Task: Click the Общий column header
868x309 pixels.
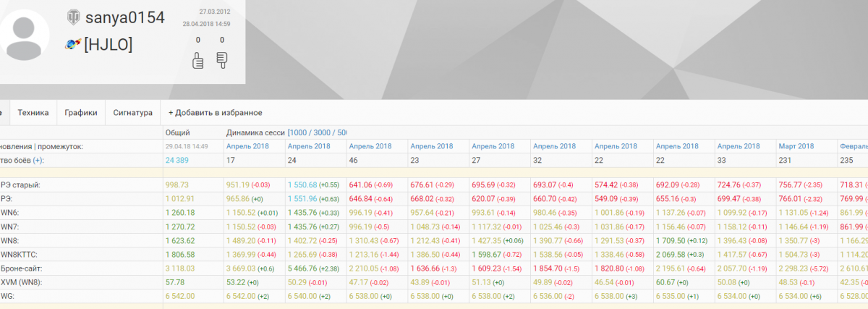Action: (x=177, y=133)
